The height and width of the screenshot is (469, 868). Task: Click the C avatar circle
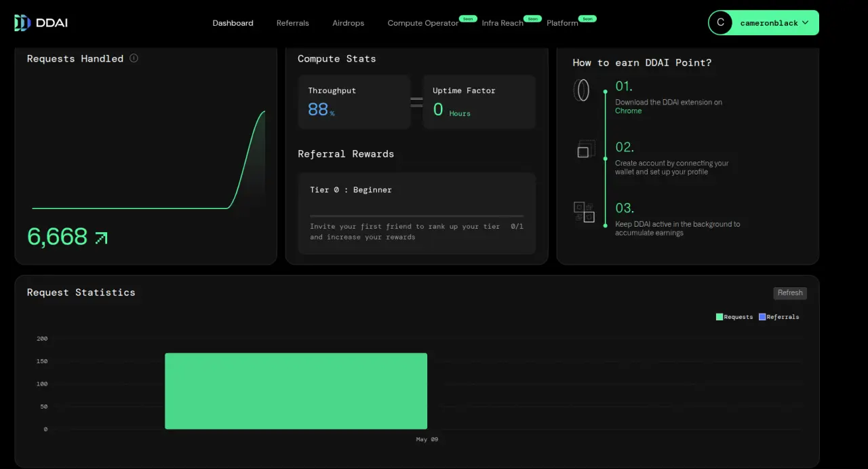tap(720, 22)
